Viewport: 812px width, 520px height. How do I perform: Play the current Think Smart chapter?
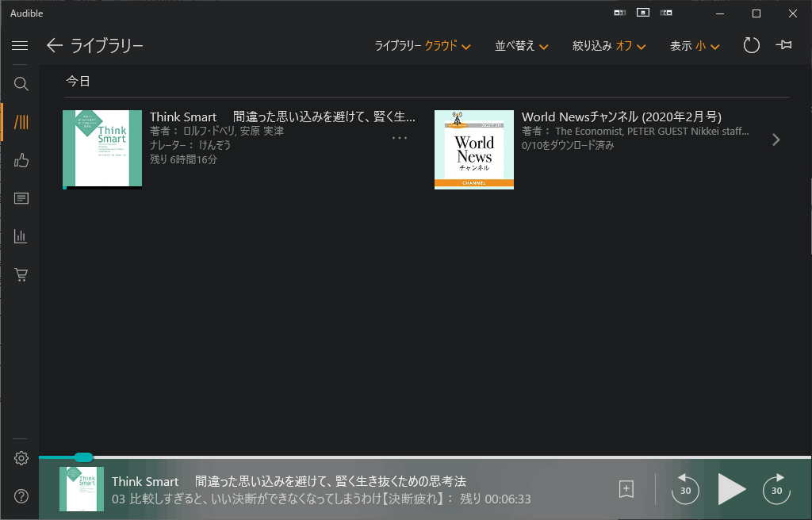[x=731, y=489]
